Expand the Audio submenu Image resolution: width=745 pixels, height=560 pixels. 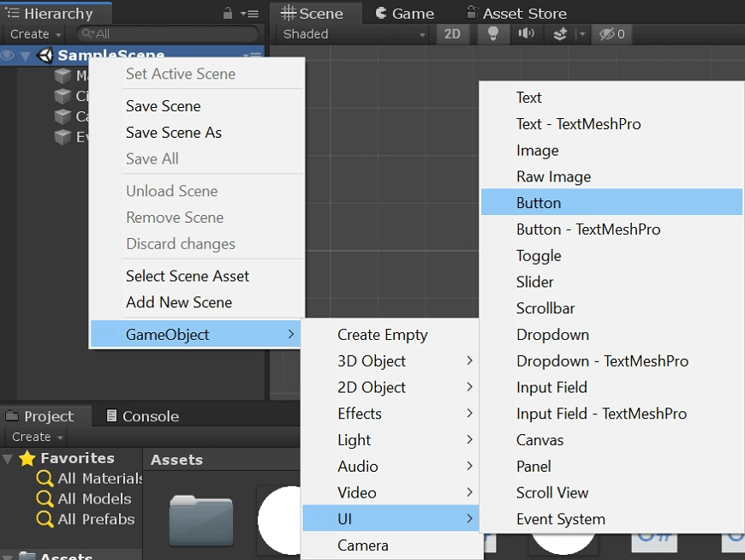click(x=390, y=467)
